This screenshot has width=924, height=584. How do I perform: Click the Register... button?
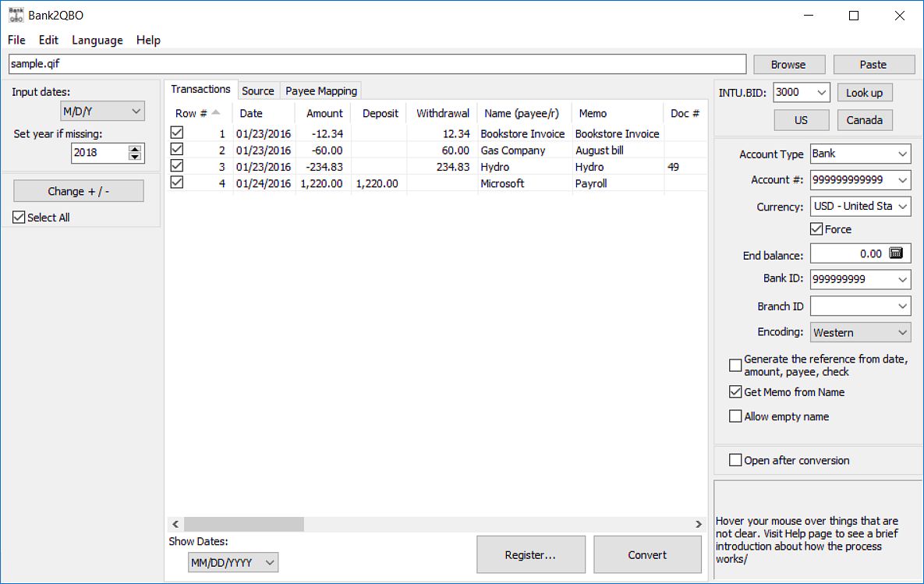tap(530, 554)
